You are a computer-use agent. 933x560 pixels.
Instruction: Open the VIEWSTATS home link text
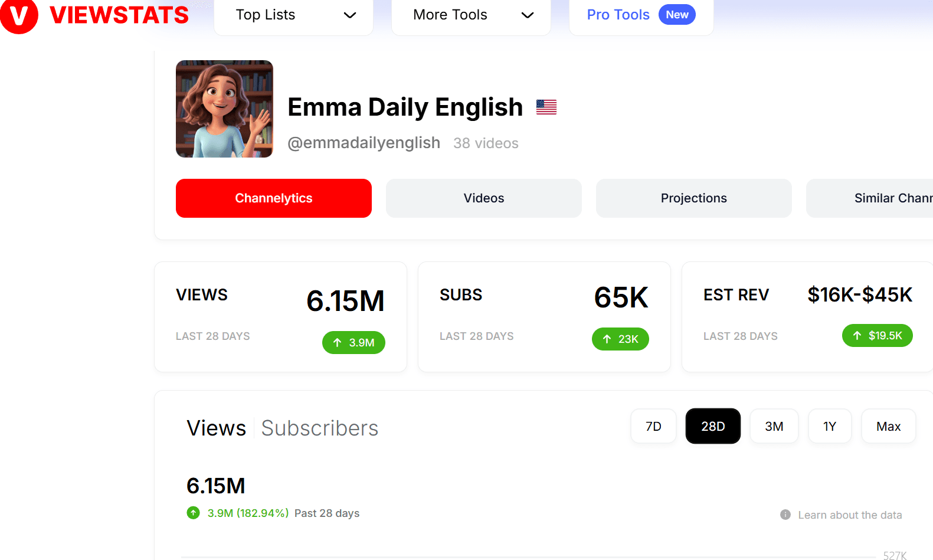[119, 15]
